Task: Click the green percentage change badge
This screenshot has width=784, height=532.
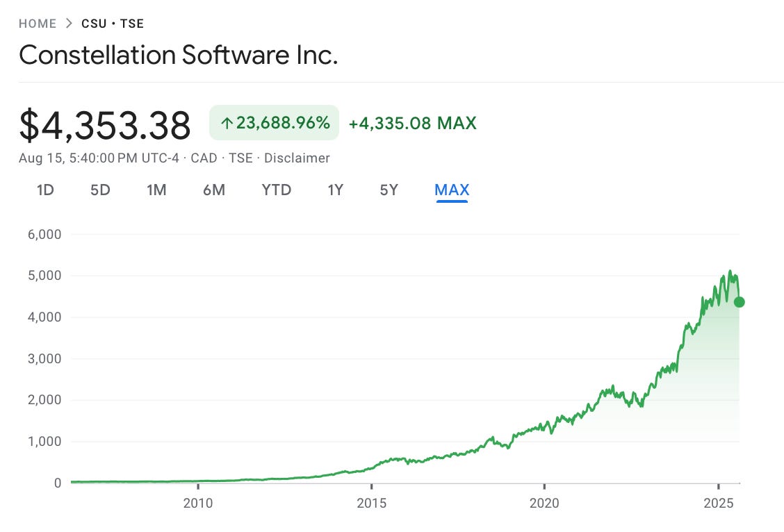Action: pyautogui.click(x=274, y=123)
